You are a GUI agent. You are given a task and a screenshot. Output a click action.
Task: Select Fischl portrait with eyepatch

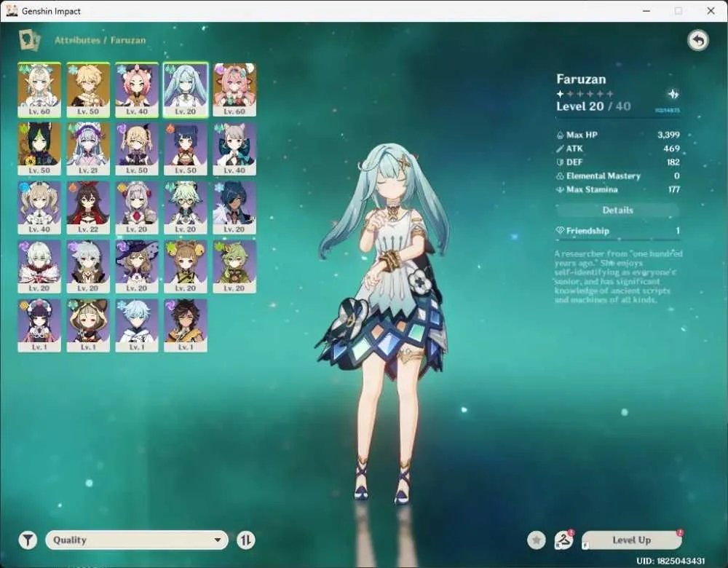(x=137, y=149)
